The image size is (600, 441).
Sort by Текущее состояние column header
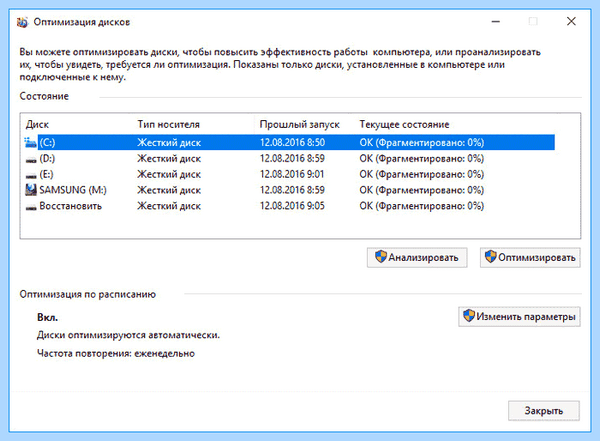click(x=404, y=124)
